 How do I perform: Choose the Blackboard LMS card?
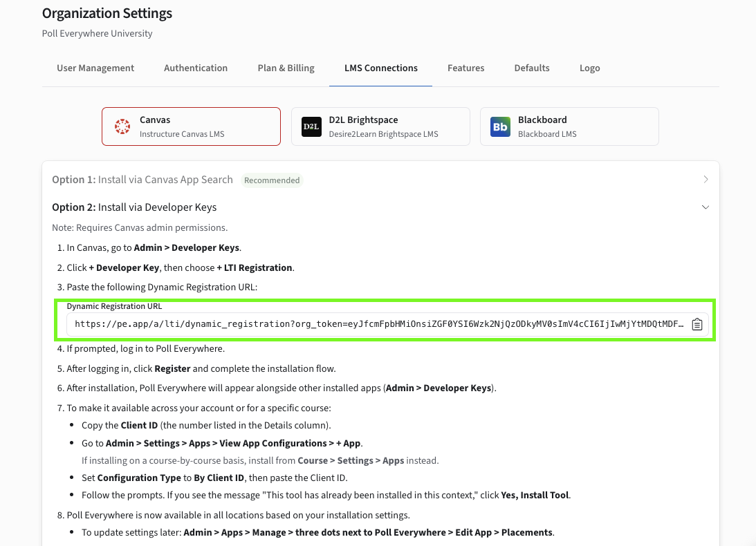point(569,126)
